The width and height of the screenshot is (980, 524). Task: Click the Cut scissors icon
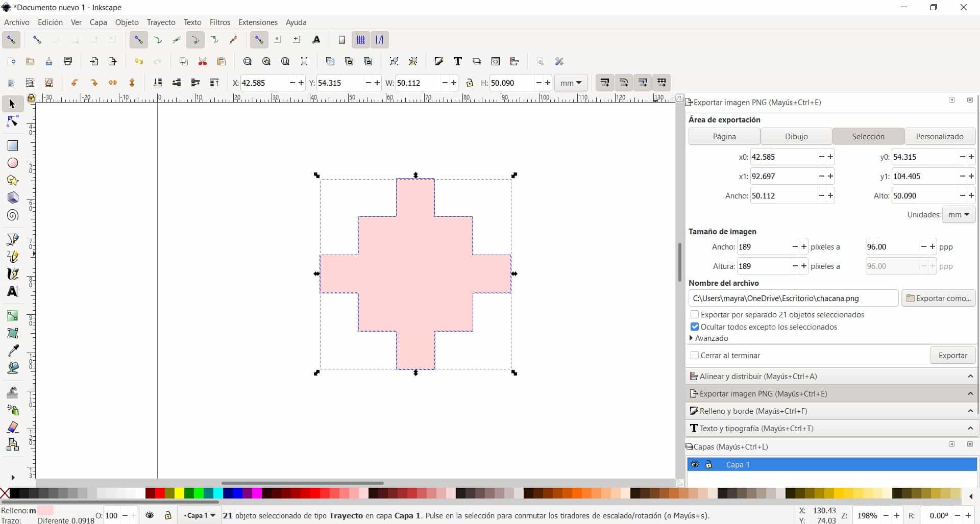[x=203, y=61]
